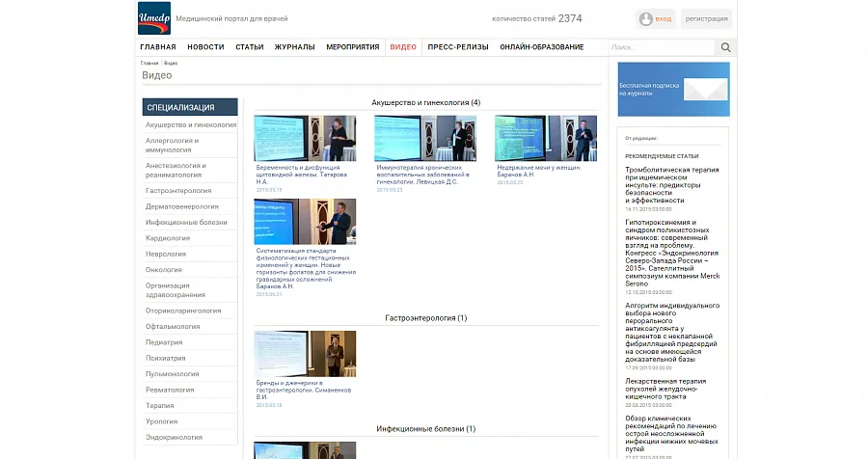Image resolution: width=868 pixels, height=459 pixels.
Task: Click the Umedp logo
Action: coord(154,18)
